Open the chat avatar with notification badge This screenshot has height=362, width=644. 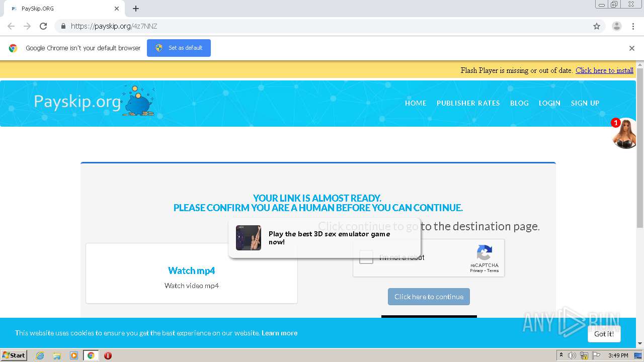[625, 134]
